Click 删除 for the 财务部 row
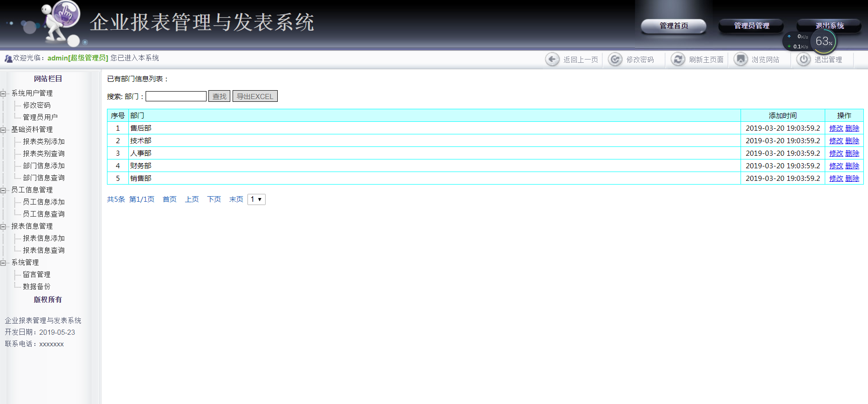 [852, 166]
